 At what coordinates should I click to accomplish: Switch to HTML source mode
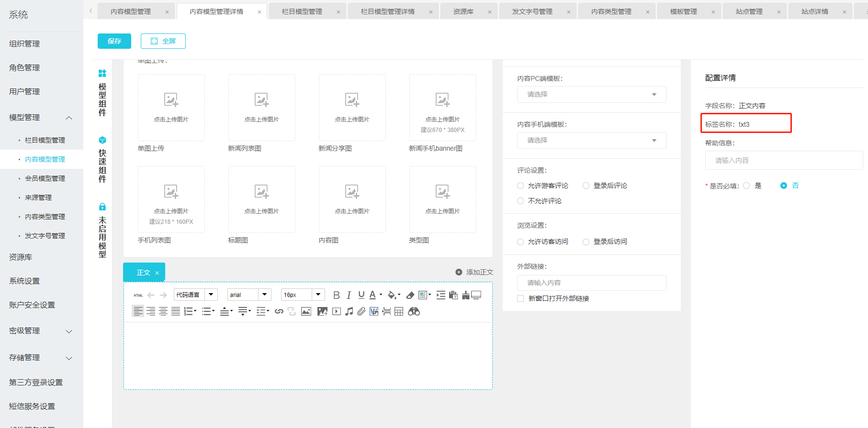click(x=138, y=296)
